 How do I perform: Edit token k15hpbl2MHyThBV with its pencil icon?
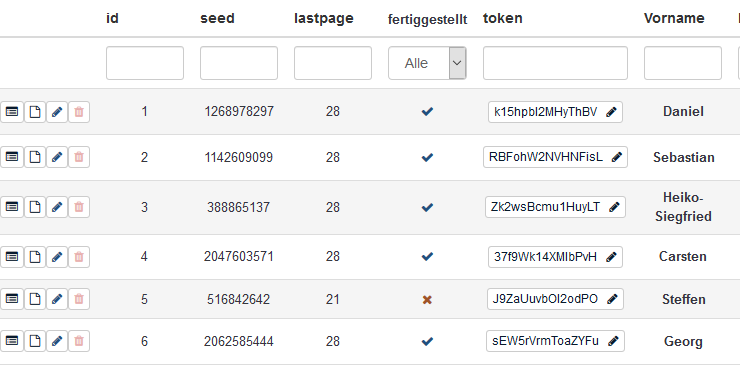[x=611, y=112]
